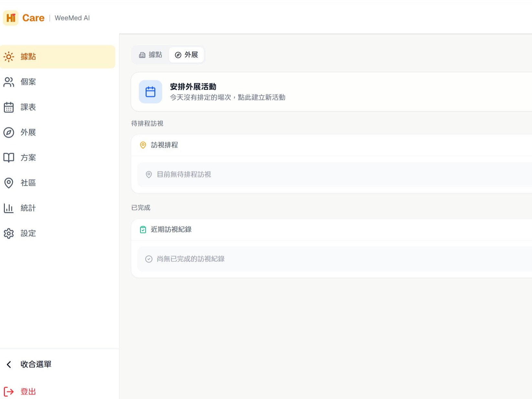Click the blue calendar icon in 安排外展活動 card
532x399 pixels.
tap(150, 92)
